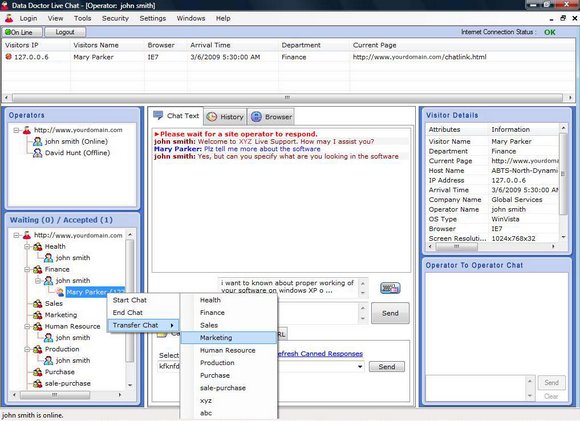The height and width of the screenshot is (421, 580).
Task: Open the canned responses dropdown arrow
Action: click(x=360, y=367)
